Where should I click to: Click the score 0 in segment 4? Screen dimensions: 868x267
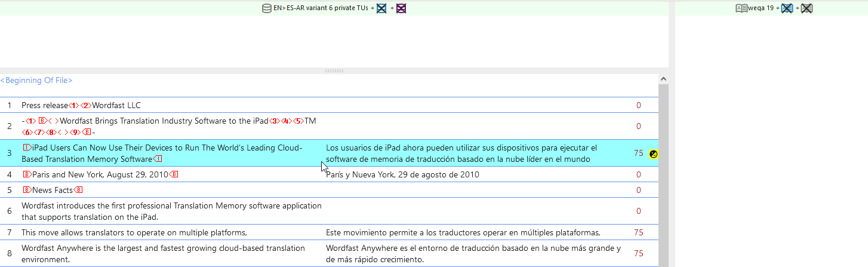(x=638, y=174)
